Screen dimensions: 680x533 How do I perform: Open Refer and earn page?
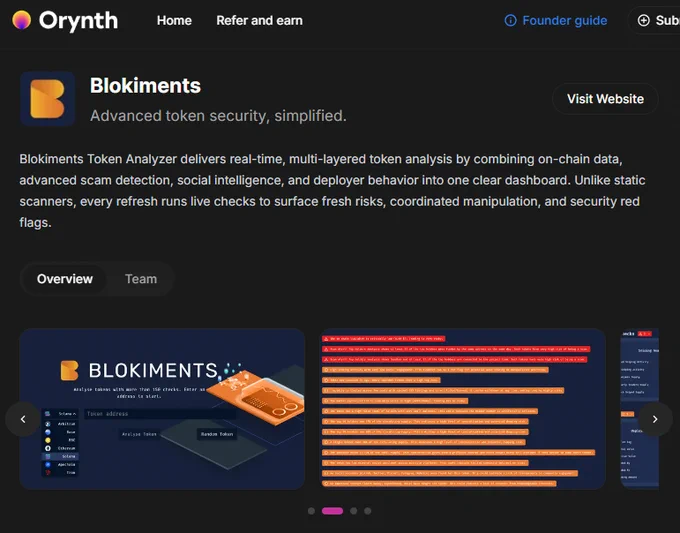pyautogui.click(x=259, y=20)
